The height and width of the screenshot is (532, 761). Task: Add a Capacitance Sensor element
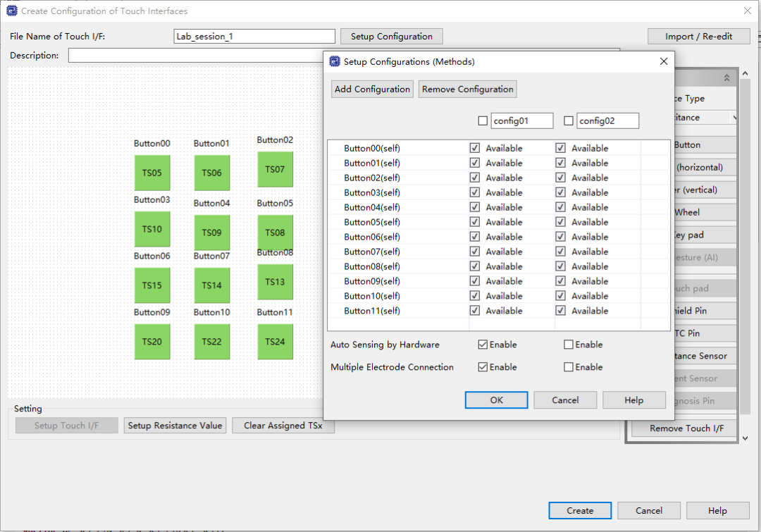705,356
